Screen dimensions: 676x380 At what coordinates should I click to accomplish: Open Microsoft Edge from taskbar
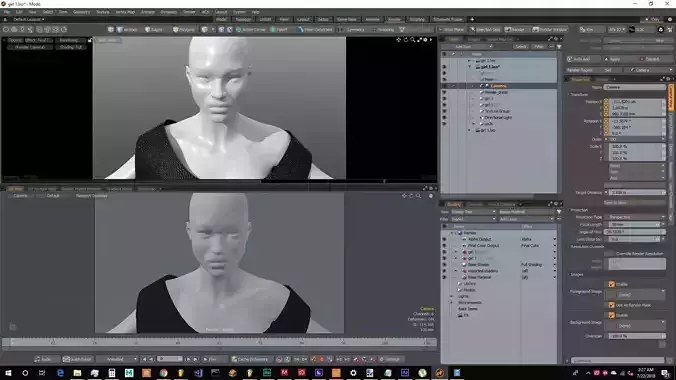tap(60, 373)
